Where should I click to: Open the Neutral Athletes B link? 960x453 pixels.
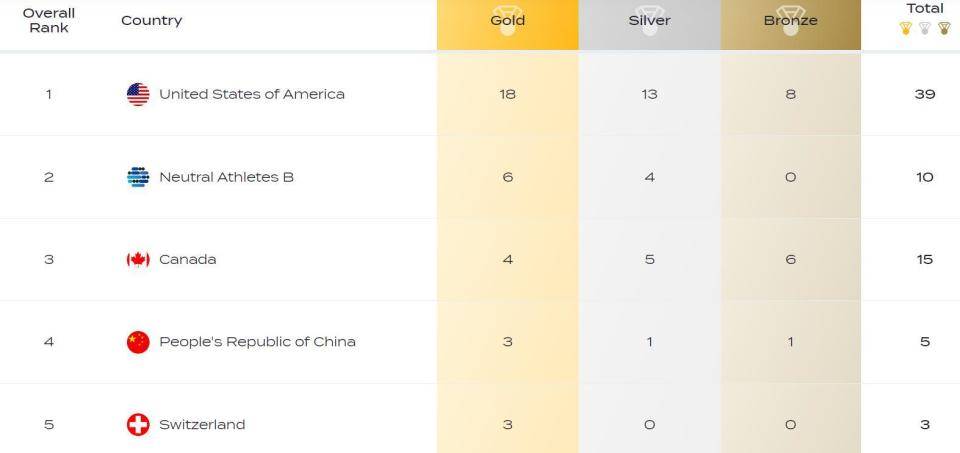[x=227, y=177]
